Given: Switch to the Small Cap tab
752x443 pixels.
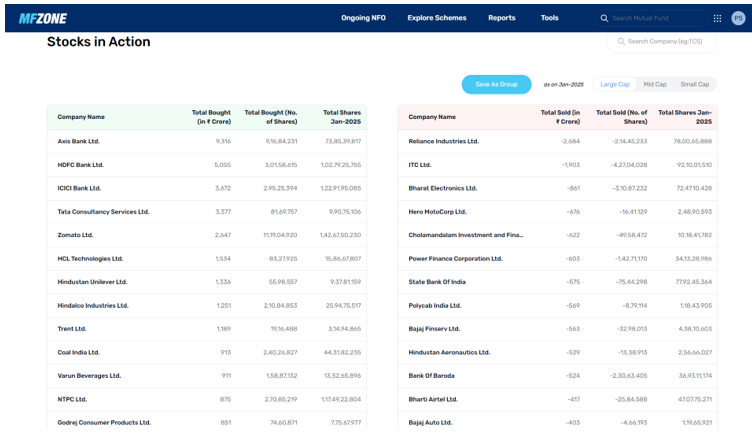Looking at the screenshot, I should pyautogui.click(x=694, y=84).
